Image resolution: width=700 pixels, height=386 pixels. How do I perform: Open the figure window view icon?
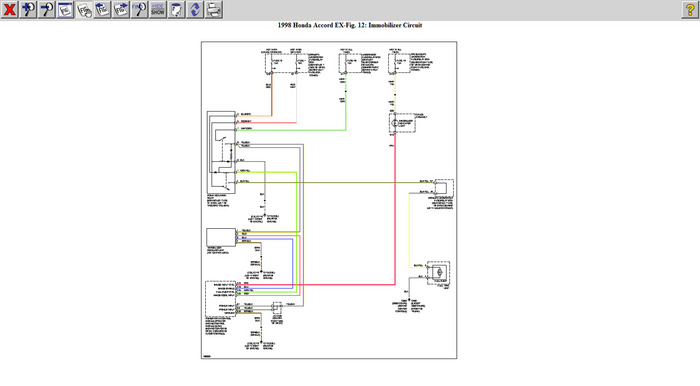(65, 9)
